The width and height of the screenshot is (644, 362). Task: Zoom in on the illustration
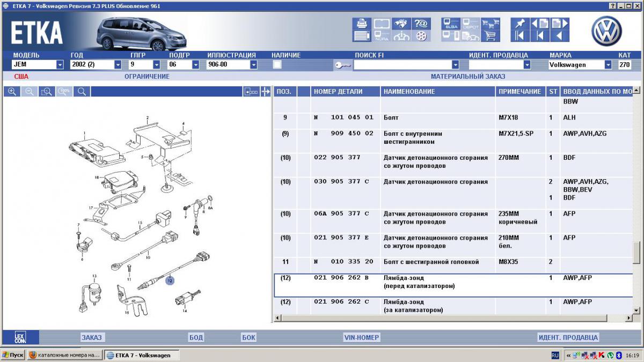pyautogui.click(x=12, y=92)
